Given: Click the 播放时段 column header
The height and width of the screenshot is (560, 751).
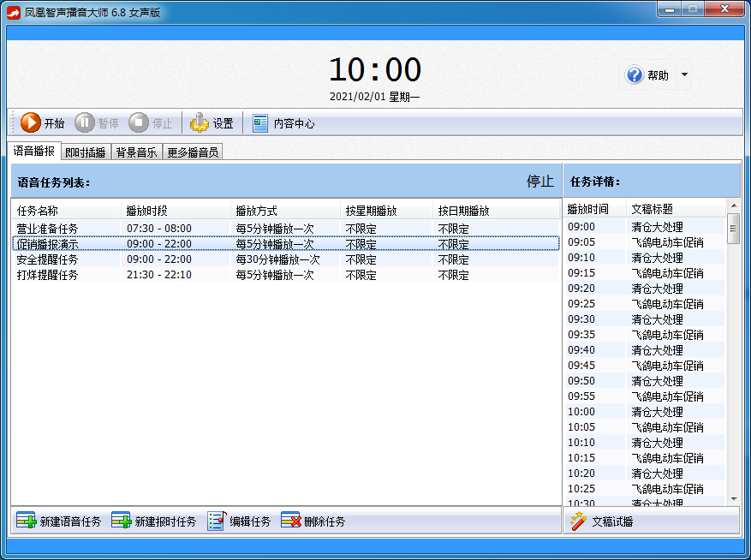Looking at the screenshot, I should pyautogui.click(x=147, y=211).
